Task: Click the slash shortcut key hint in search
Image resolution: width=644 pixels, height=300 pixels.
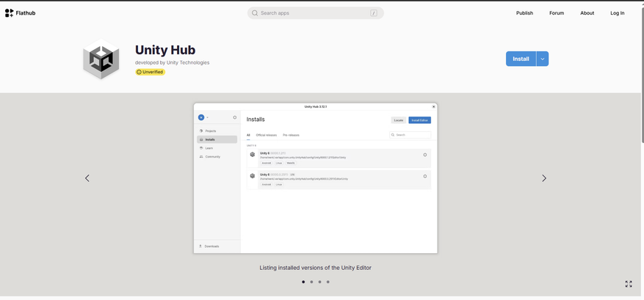Action: (373, 13)
